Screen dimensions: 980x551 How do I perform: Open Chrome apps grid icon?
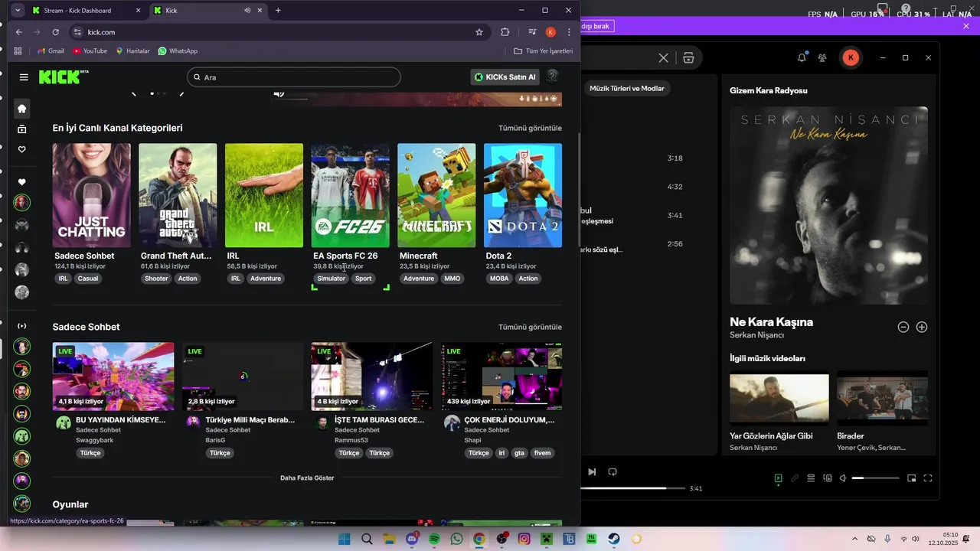[x=18, y=51]
